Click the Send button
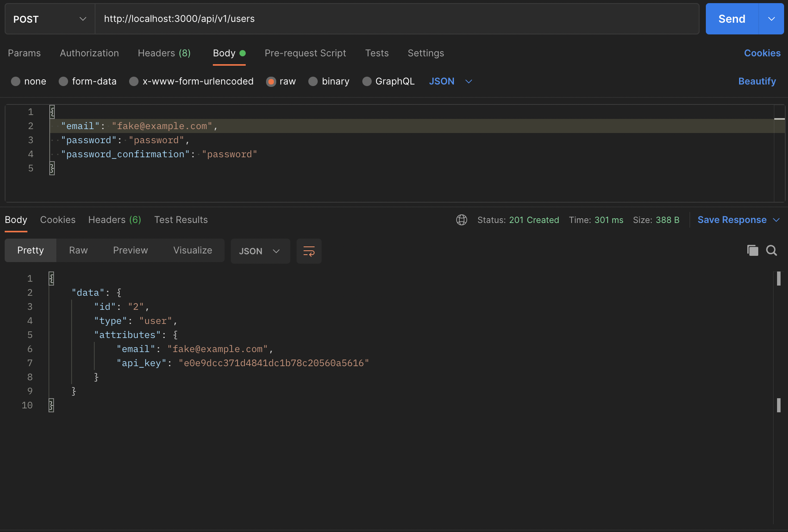This screenshot has height=532, width=788. (x=732, y=19)
